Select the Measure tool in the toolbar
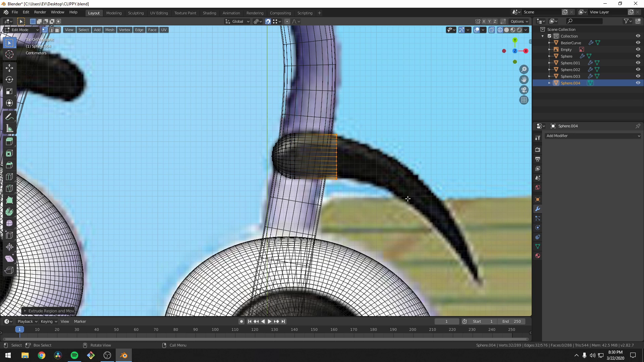 point(9,128)
